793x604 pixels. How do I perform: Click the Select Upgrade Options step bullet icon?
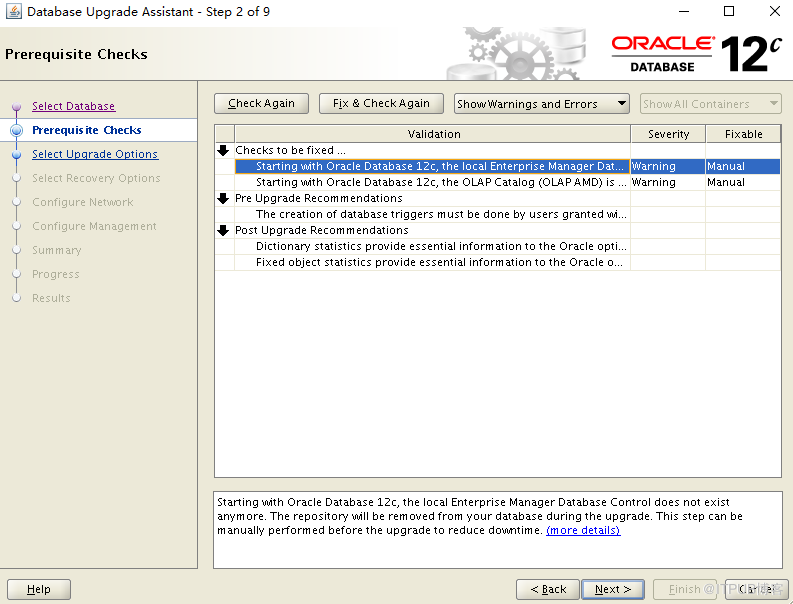click(17, 155)
